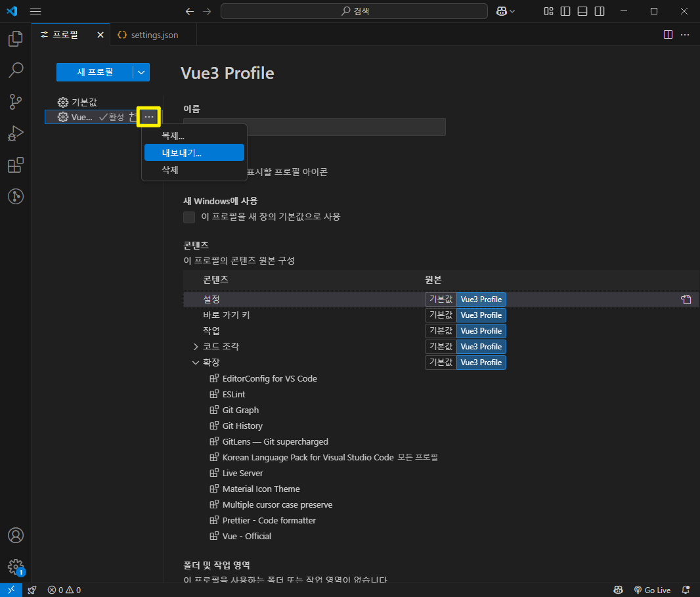Go back with the left arrow
700x597 pixels.
(190, 11)
